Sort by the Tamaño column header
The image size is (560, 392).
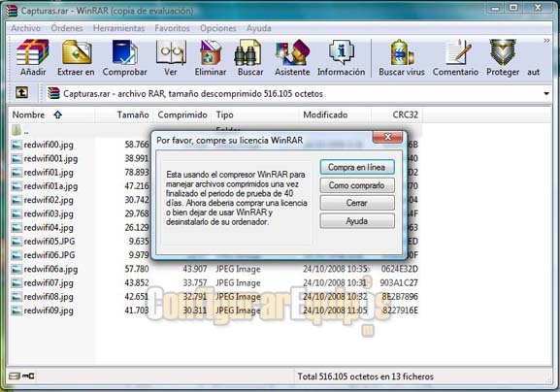pos(123,114)
